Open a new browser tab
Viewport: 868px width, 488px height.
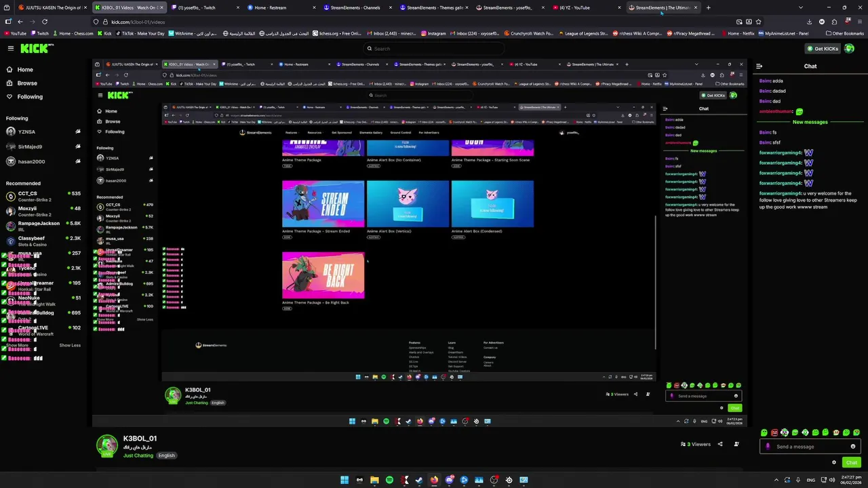point(708,7)
